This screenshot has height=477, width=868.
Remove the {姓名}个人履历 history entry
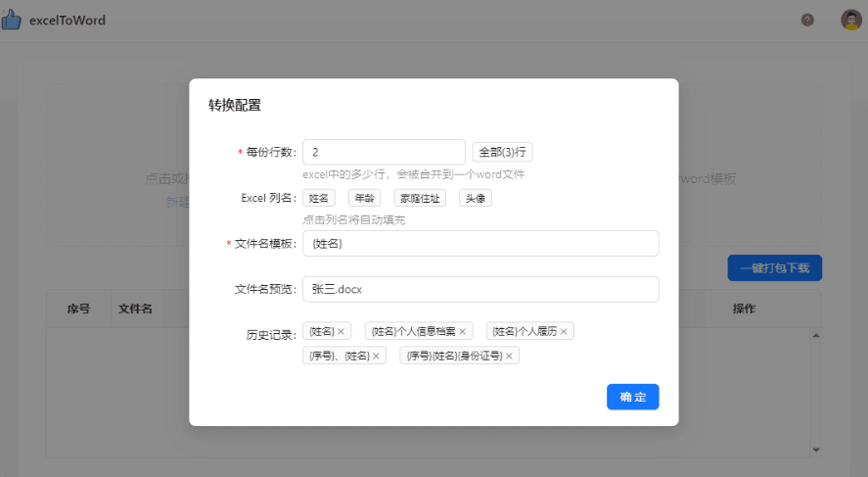(x=564, y=332)
